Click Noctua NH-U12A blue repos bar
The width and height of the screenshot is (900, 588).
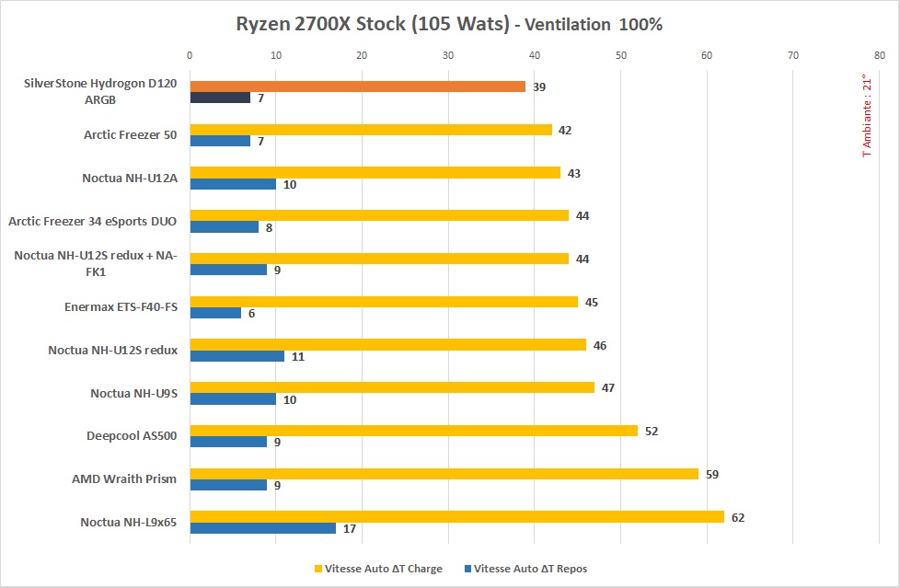pos(233,184)
